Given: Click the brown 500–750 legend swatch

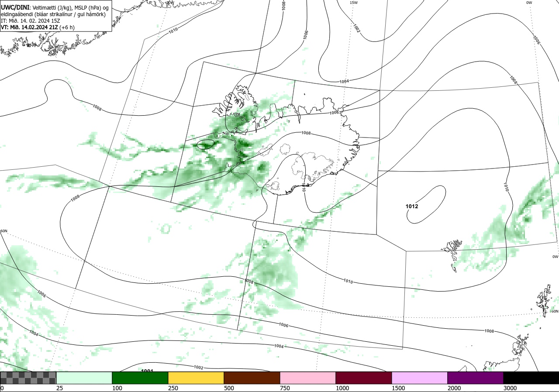Looking at the screenshot, I should [252, 378].
